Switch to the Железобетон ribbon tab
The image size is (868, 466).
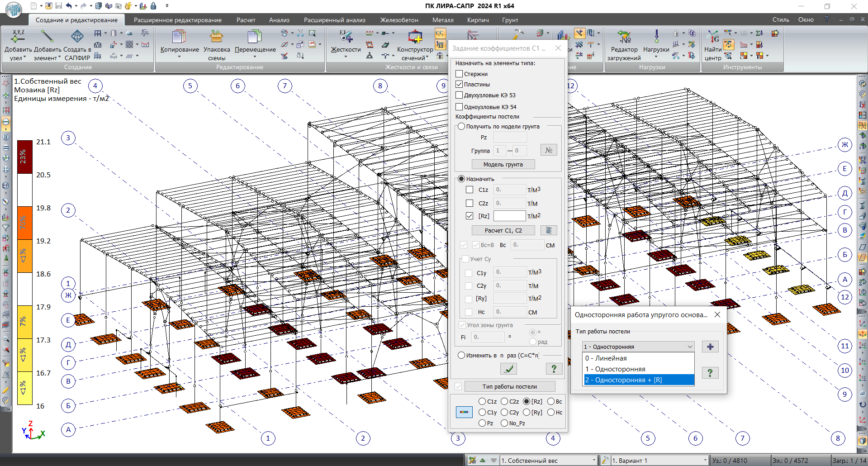point(399,20)
